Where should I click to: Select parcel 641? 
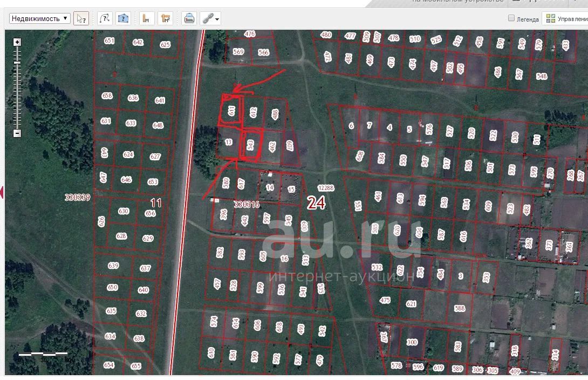point(160,100)
